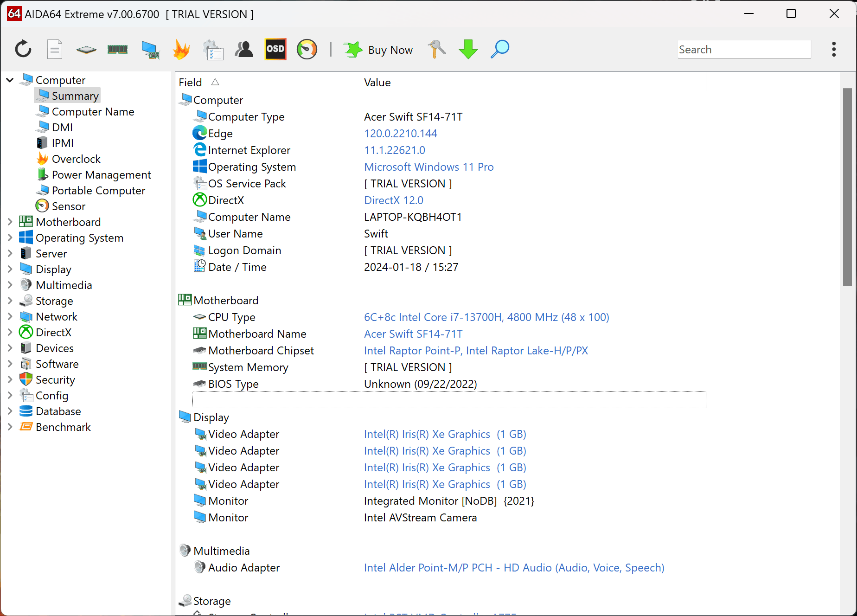Screen dimensions: 857x616
Task: Expand the Multimedia tree node
Action: [10, 285]
